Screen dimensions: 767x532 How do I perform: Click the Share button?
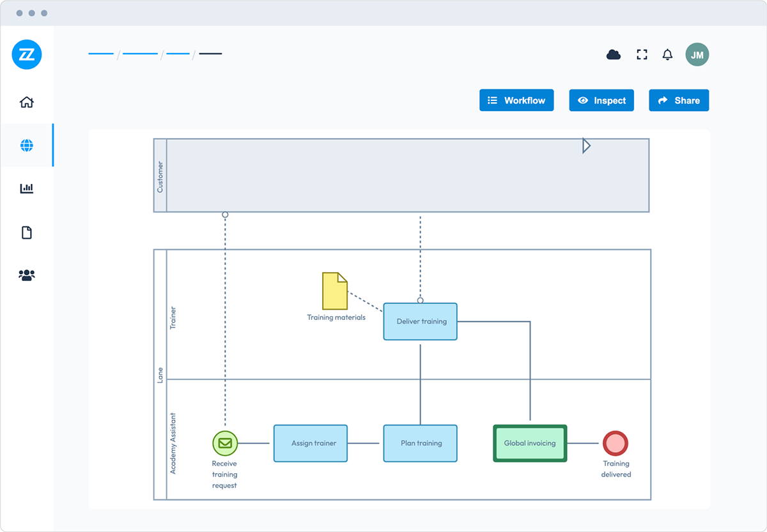pyautogui.click(x=679, y=100)
